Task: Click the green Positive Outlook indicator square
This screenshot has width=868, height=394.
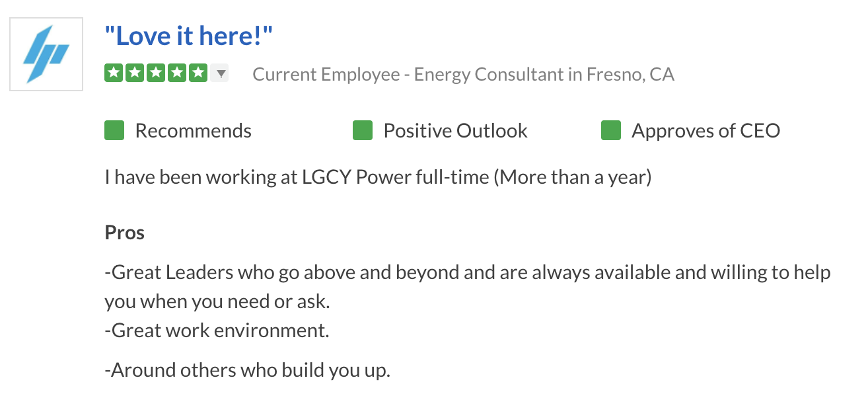Action: [363, 131]
